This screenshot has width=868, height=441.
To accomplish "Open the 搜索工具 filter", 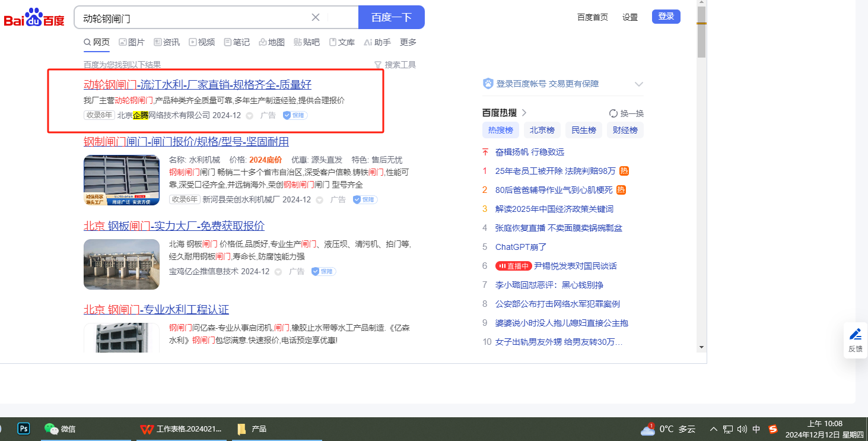I will [395, 65].
